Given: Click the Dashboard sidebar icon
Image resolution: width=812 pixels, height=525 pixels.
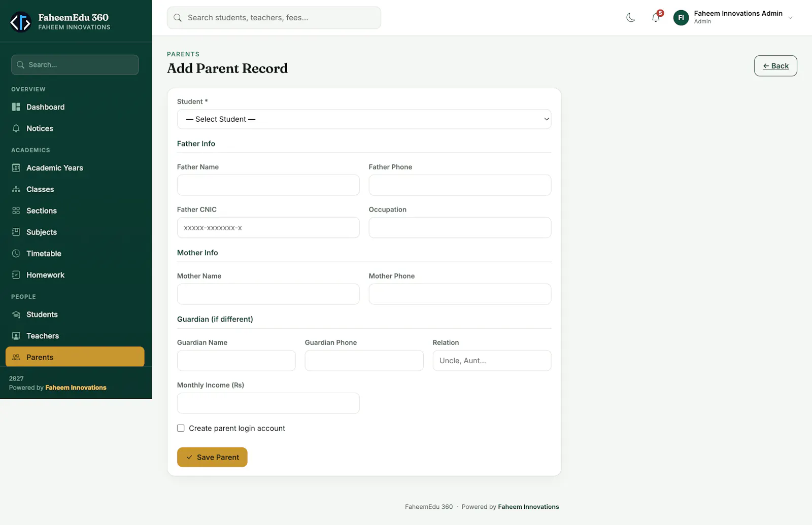Looking at the screenshot, I should (16, 107).
